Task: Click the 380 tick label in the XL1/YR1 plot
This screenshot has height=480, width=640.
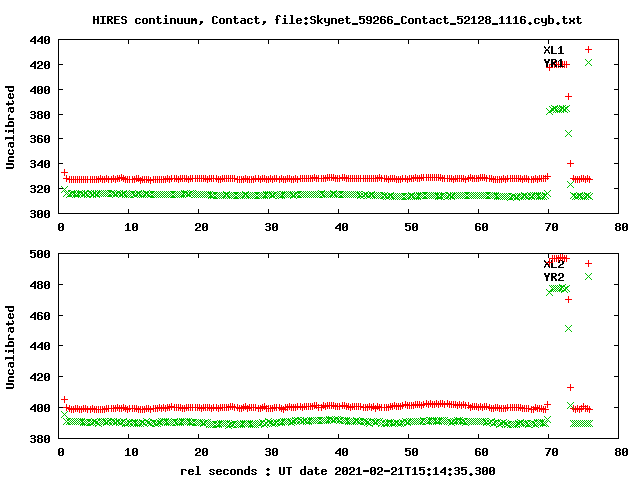Action: 40,115
